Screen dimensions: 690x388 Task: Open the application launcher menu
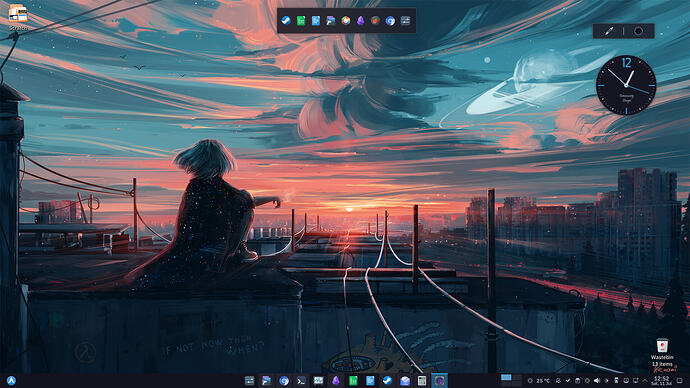pyautogui.click(x=11, y=381)
